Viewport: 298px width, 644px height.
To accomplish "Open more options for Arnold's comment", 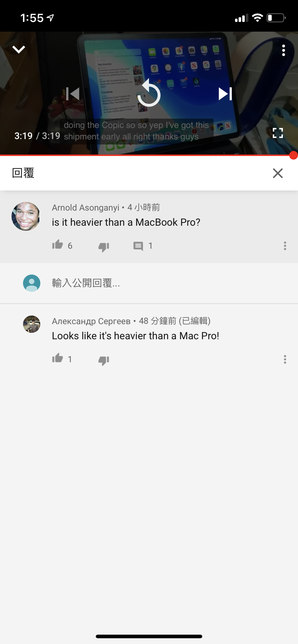I will (285, 246).
